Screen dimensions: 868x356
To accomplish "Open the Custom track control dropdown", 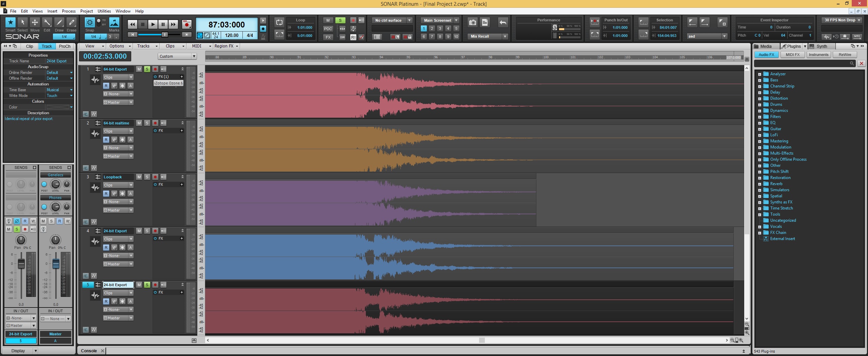I will pyautogui.click(x=177, y=56).
